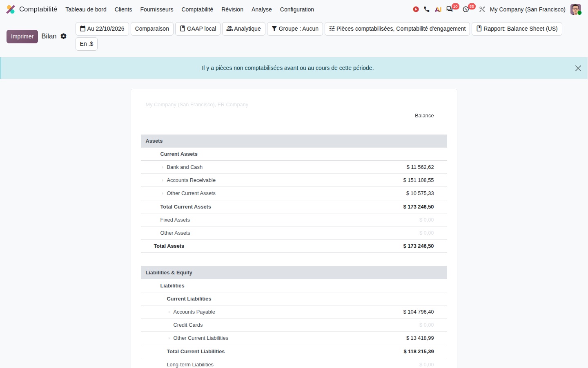The height and width of the screenshot is (368, 588).
Task: Click the Credit Cards row label
Action: [x=188, y=325]
